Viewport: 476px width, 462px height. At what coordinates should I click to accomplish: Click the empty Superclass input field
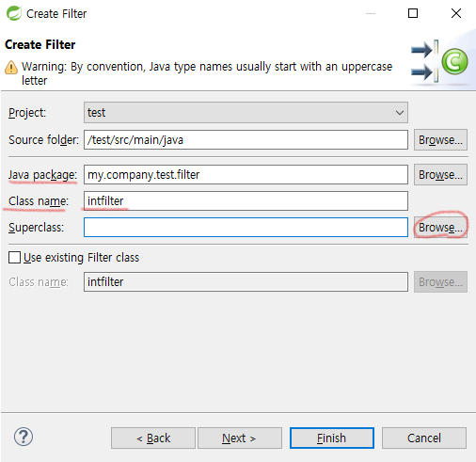[246, 228]
